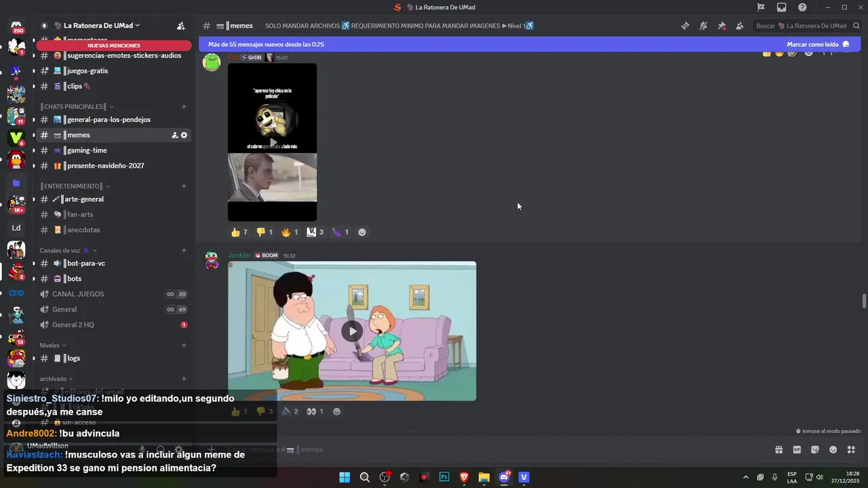Open the bots channel
This screenshot has width=868, height=488.
pyautogui.click(x=114, y=279)
